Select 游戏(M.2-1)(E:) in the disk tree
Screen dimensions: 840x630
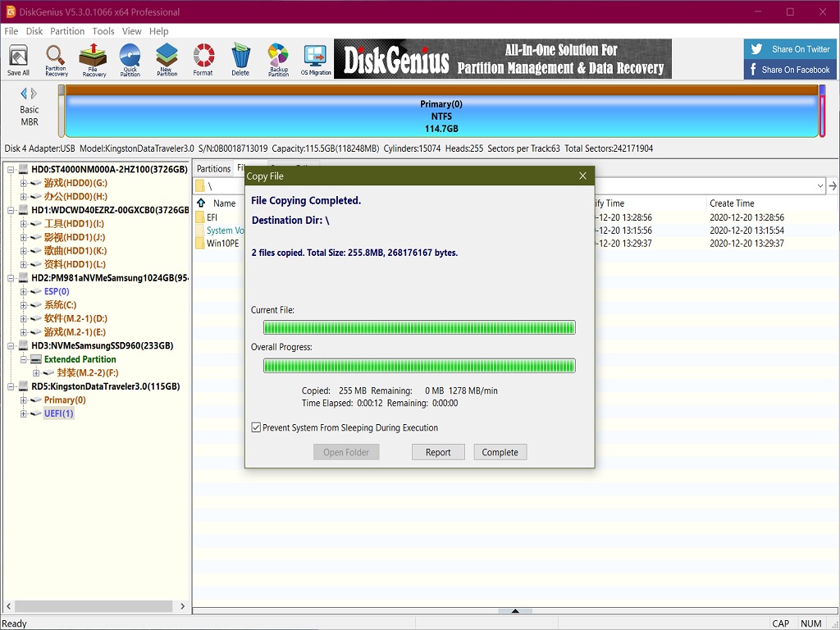tap(75, 332)
